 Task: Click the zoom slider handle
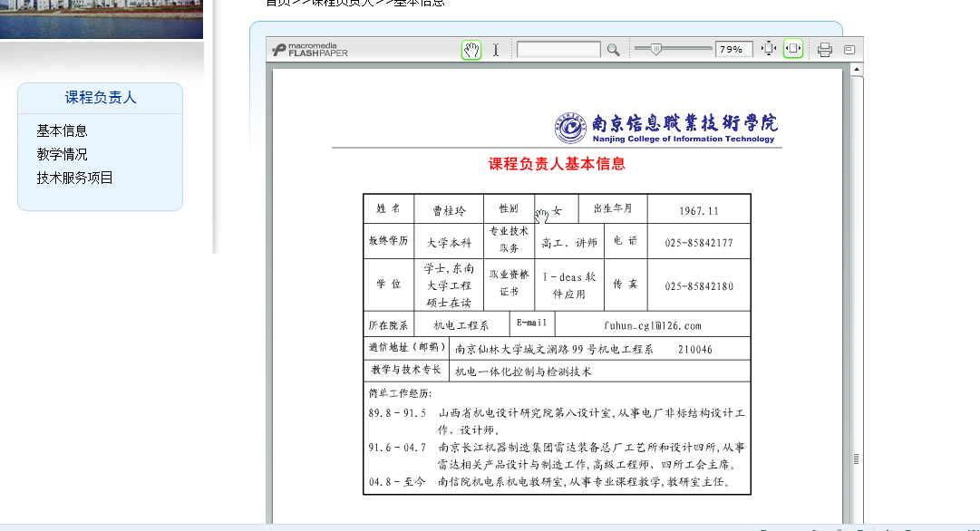pos(655,49)
